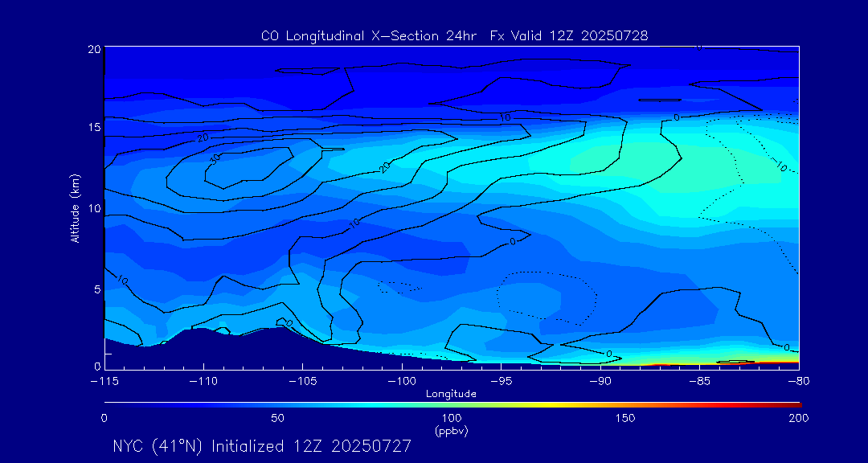Click the dark blue end of the colorbar
Image resolution: width=868 pixels, height=463 pixels.
pyautogui.click(x=113, y=405)
